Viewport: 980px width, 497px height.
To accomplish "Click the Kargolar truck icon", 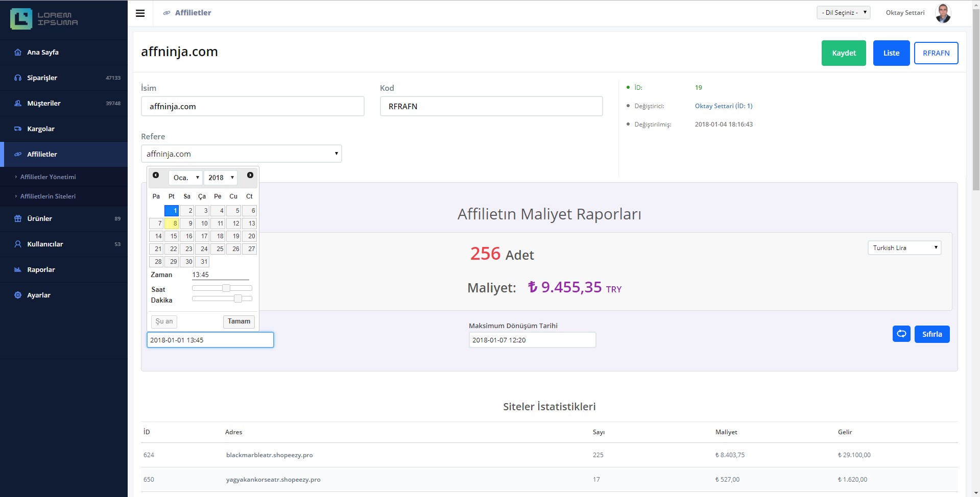I will (x=18, y=129).
